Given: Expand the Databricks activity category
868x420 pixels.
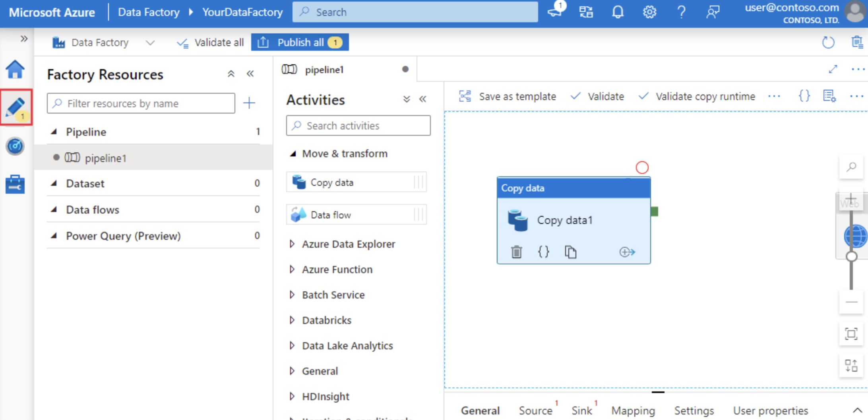Looking at the screenshot, I should click(x=327, y=320).
